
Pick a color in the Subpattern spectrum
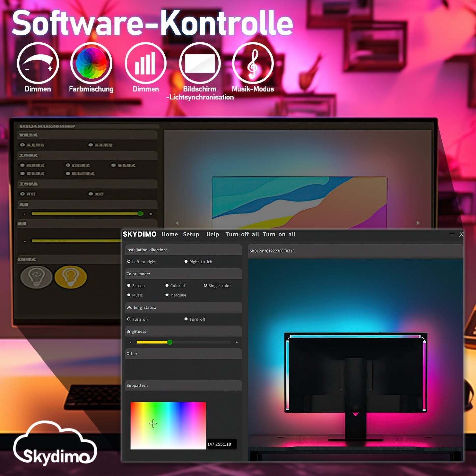click(x=168, y=425)
